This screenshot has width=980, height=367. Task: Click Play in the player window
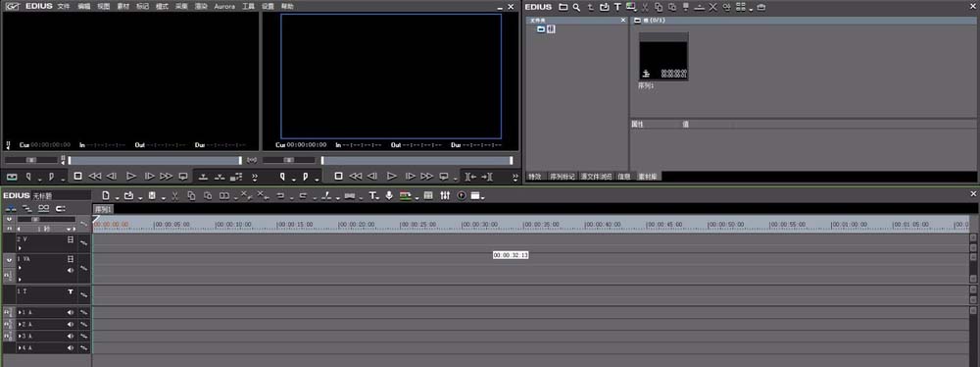130,177
